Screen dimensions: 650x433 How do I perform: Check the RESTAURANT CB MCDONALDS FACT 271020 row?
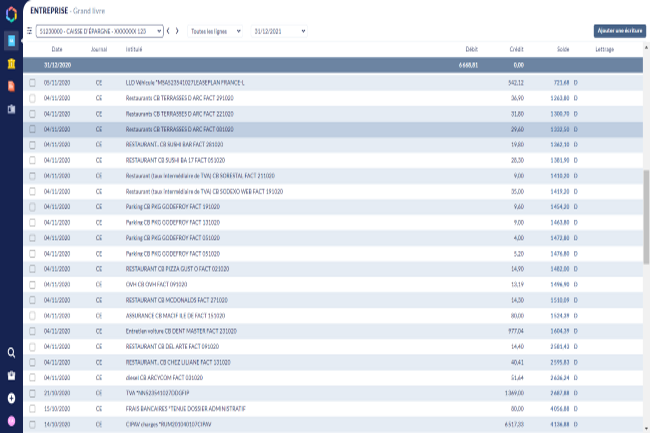[x=33, y=298]
